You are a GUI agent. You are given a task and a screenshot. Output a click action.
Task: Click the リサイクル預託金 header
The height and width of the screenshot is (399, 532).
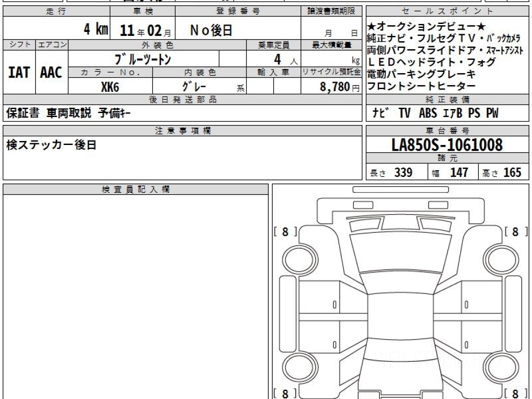[332, 72]
